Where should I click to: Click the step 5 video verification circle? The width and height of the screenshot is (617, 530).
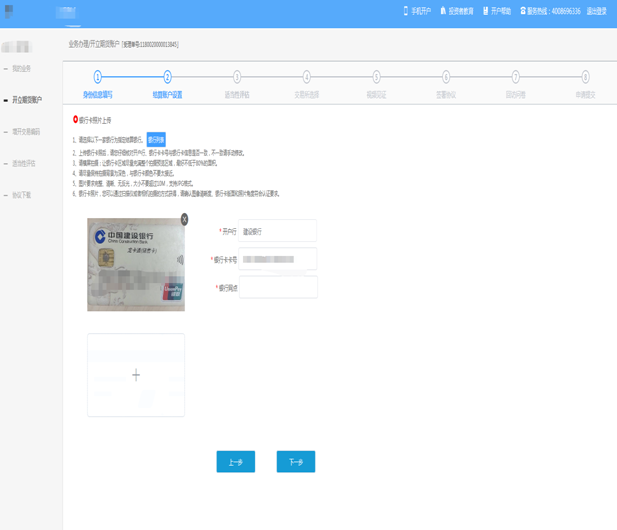point(376,77)
